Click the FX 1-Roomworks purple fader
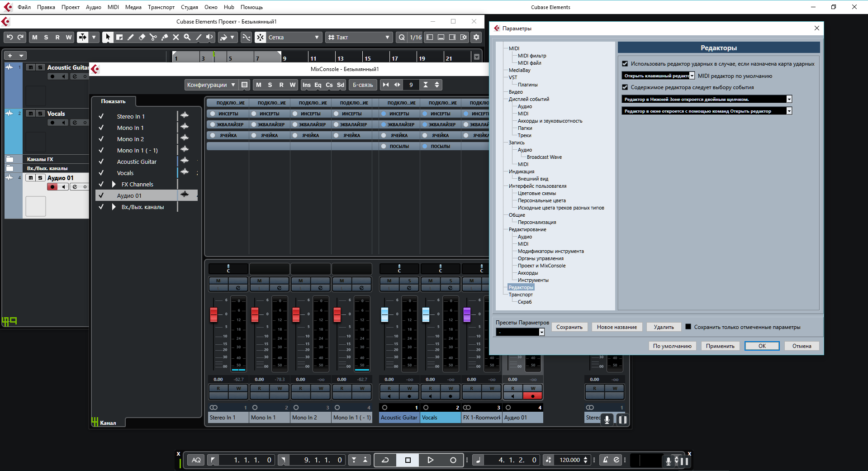Image resolution: width=868 pixels, height=471 pixels. (467, 314)
